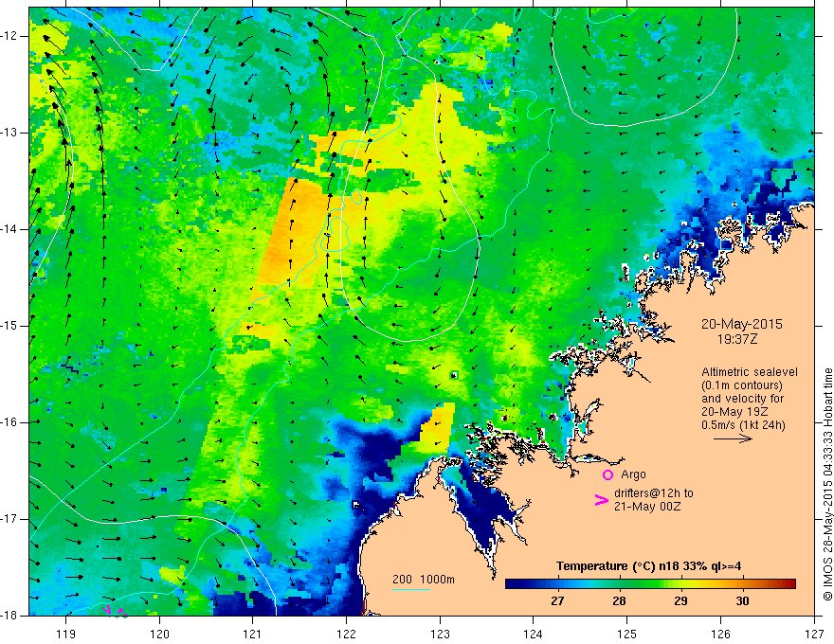Click the '200 1000m' depth label
The image size is (834, 644).
[424, 580]
